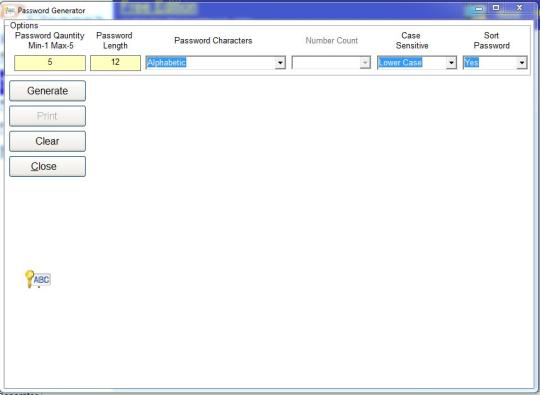Edit the Password Length field showing 12
Viewport: 540px width, 395px height.
click(115, 63)
